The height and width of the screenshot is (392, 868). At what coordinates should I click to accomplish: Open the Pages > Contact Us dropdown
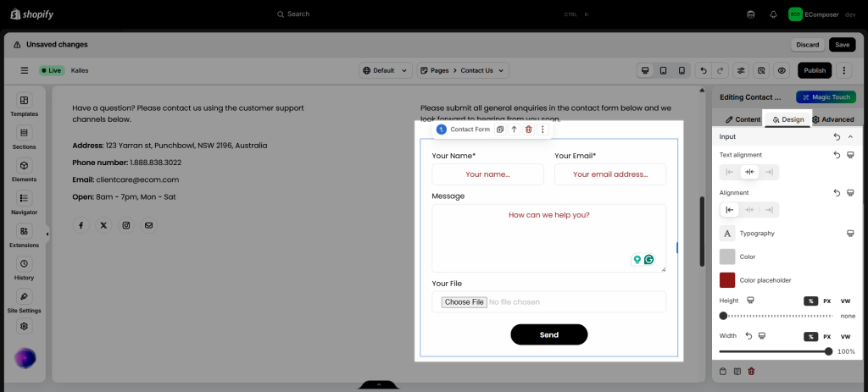point(463,70)
